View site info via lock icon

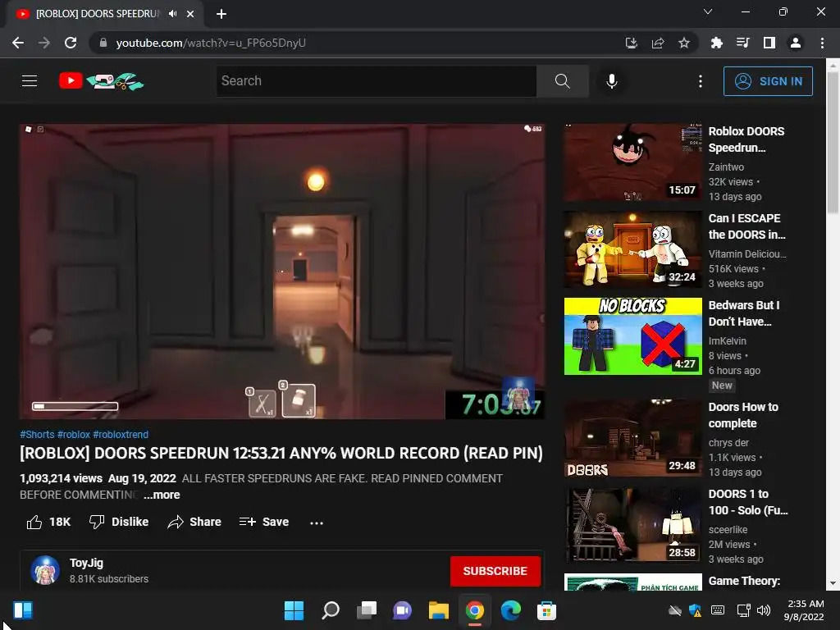(x=103, y=43)
